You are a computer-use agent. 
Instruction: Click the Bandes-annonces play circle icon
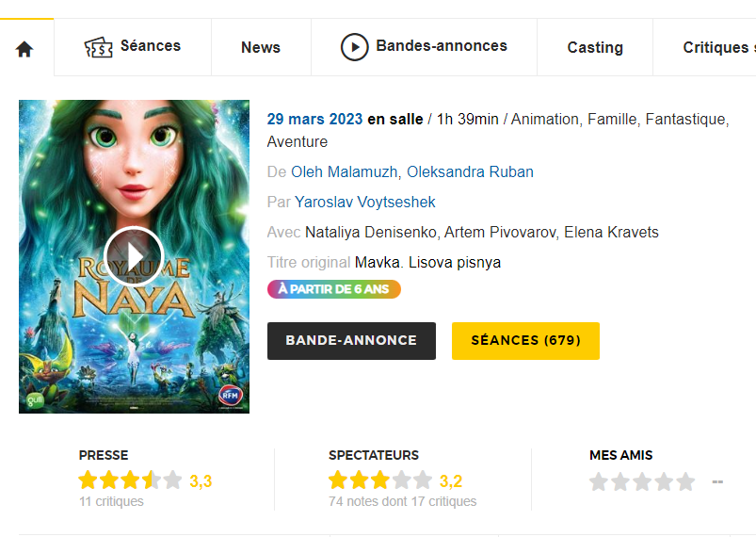(x=354, y=47)
